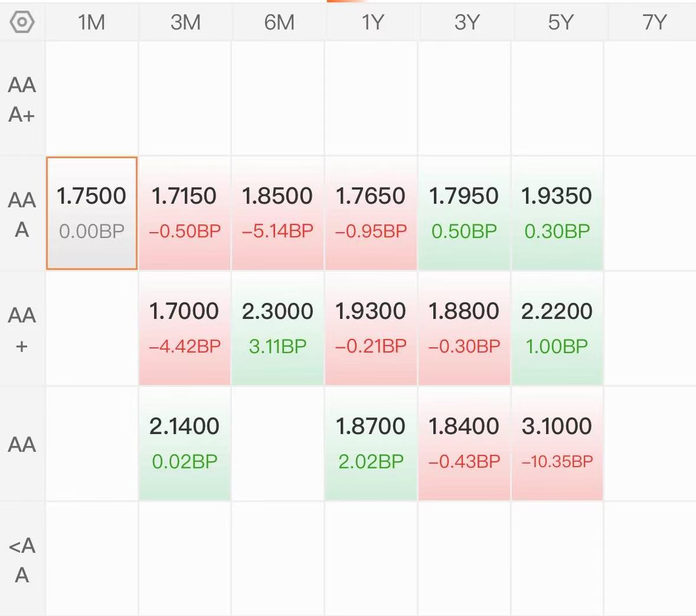Open the hexagon settings icon
The image size is (696, 616).
22,22
